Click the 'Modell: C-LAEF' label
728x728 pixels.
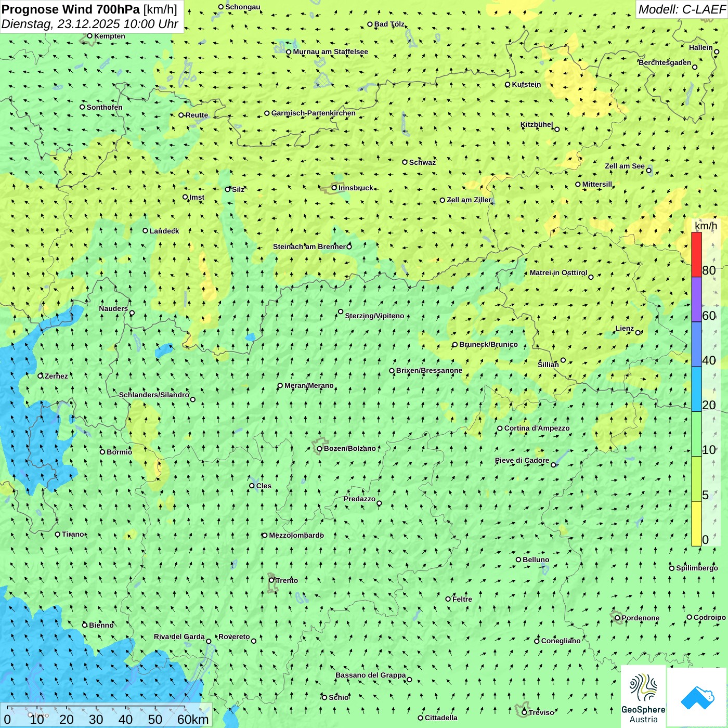pos(682,9)
